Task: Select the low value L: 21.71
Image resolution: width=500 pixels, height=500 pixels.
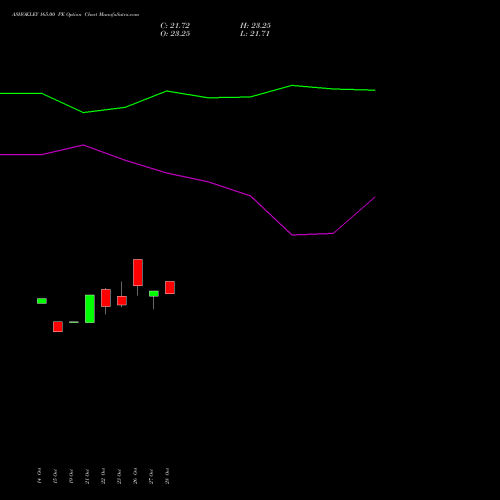Action: (255, 34)
